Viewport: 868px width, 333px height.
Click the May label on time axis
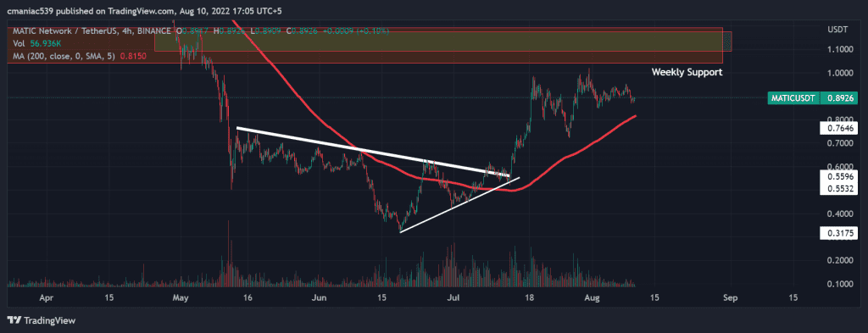(x=180, y=297)
